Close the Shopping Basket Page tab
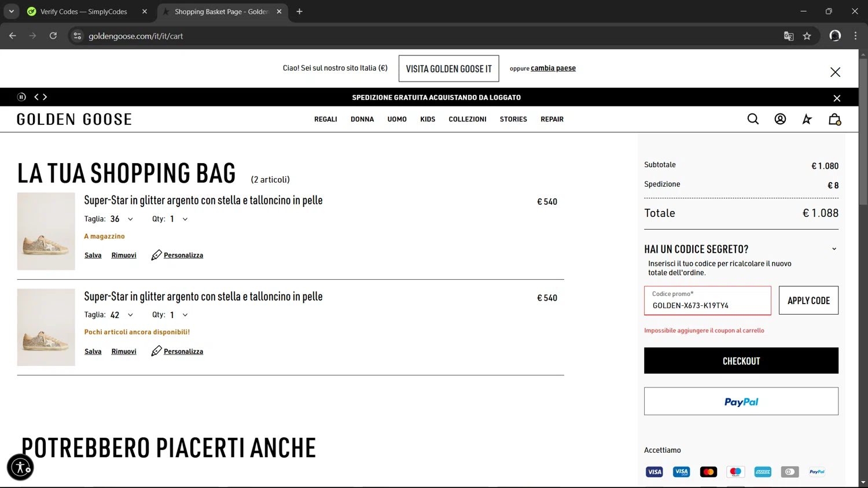The height and width of the screenshot is (488, 868). [x=279, y=12]
